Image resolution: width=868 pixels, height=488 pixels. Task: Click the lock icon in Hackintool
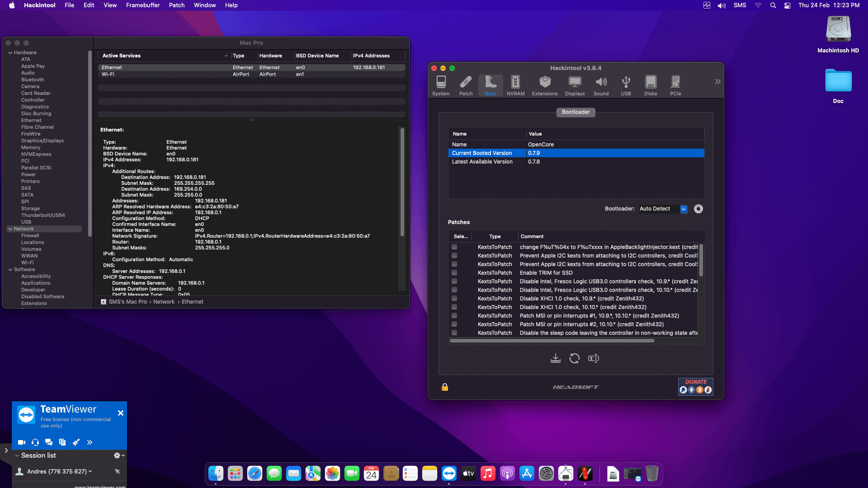coord(445,387)
